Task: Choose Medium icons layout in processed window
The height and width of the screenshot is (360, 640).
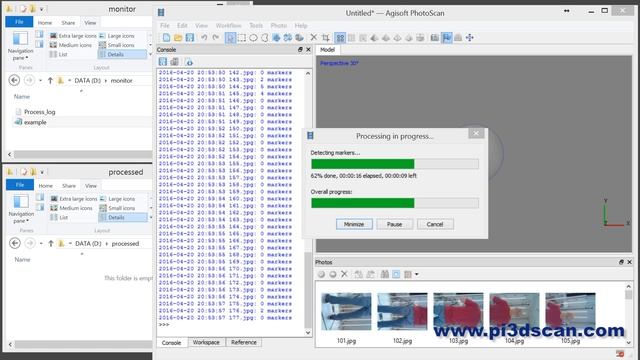Action: point(71,208)
